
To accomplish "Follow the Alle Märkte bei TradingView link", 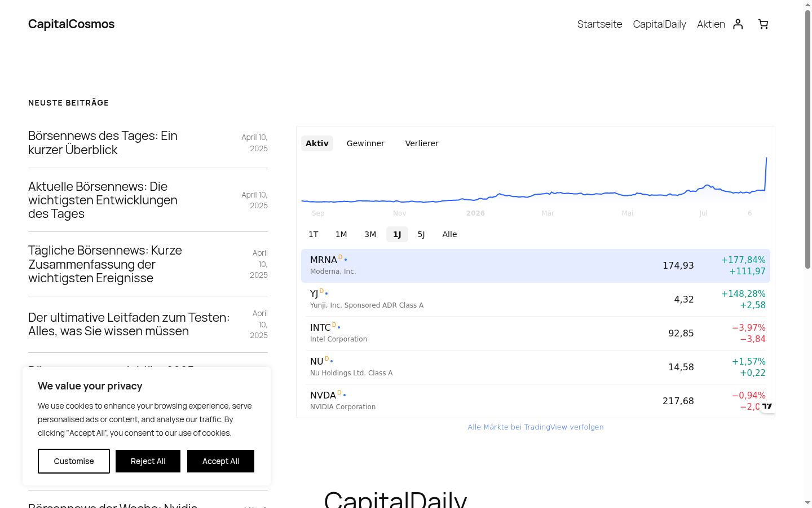I will (536, 427).
